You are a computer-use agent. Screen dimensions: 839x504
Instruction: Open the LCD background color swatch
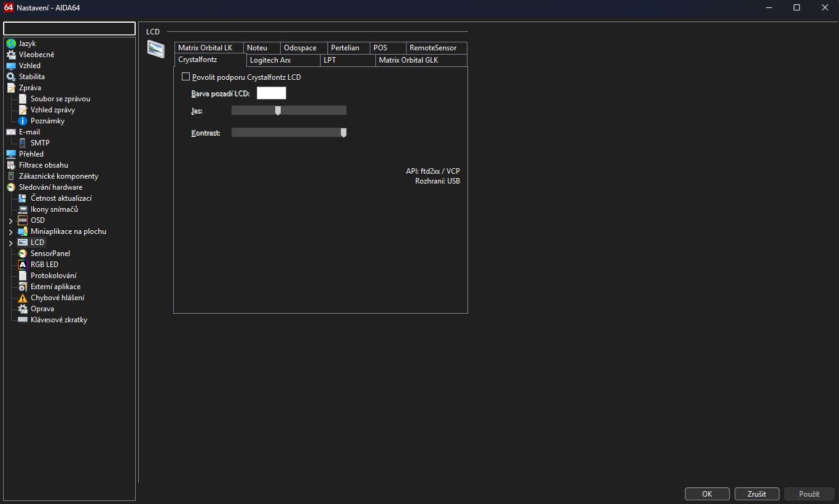(271, 93)
